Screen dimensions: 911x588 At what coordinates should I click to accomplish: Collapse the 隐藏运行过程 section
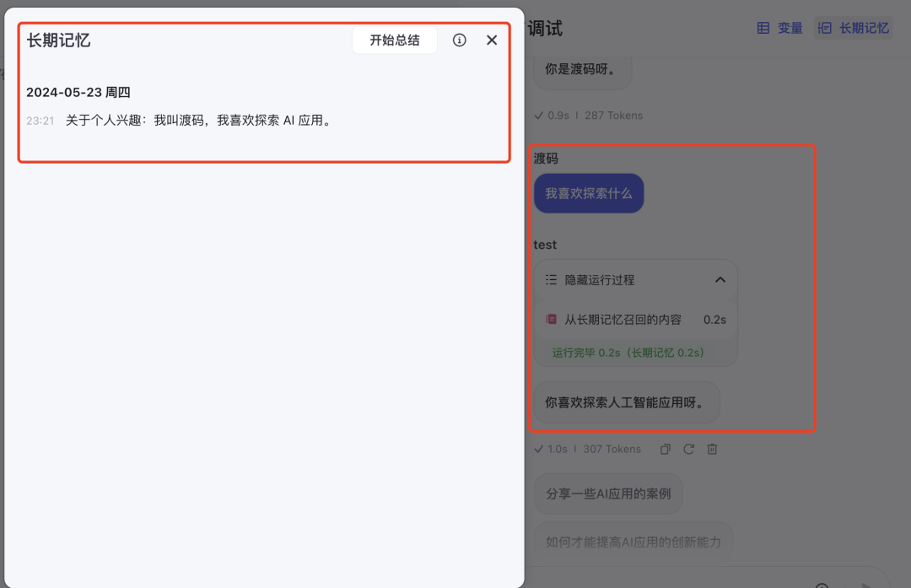[720, 279]
